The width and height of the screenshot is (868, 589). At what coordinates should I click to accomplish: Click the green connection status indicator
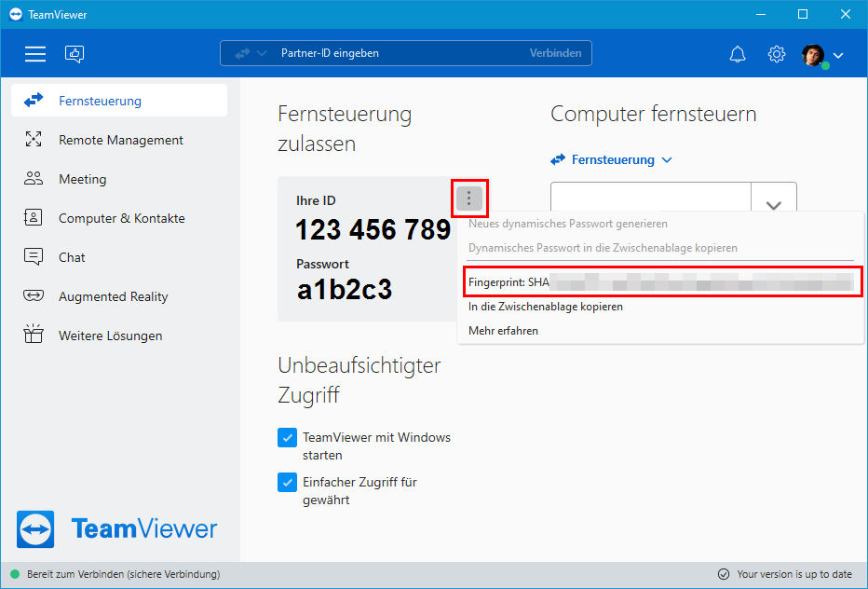point(15,574)
